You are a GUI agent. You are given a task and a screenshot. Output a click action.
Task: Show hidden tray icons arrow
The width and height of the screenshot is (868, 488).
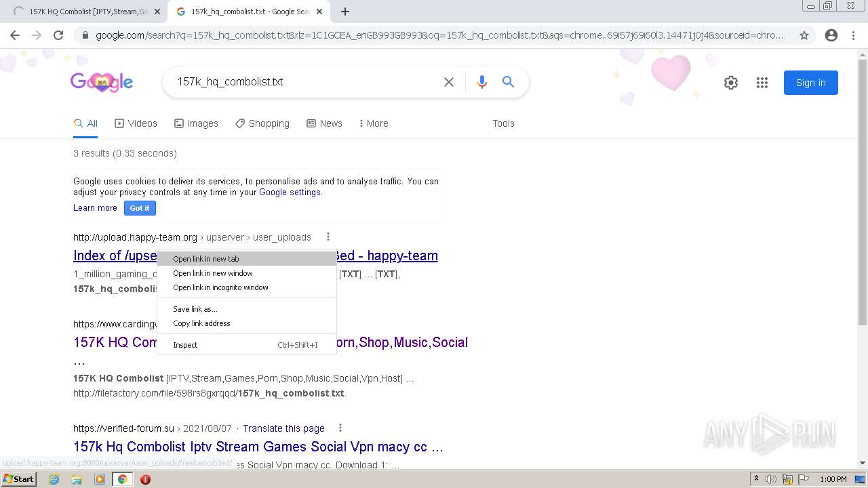pos(756,479)
